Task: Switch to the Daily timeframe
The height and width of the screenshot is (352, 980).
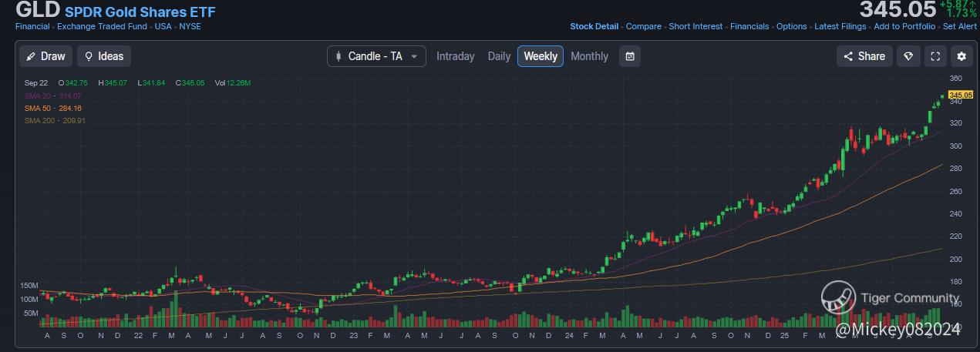Action: tap(499, 56)
